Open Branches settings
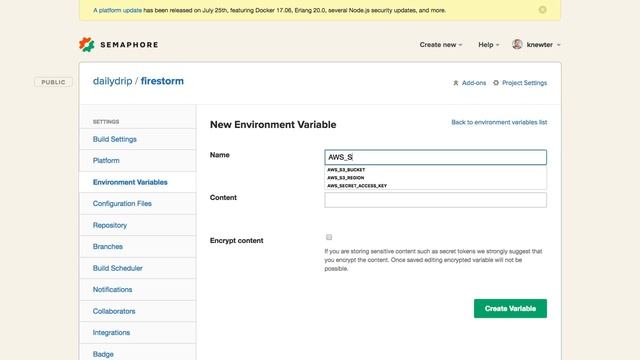Viewport: 640px width, 360px height. tap(138, 247)
